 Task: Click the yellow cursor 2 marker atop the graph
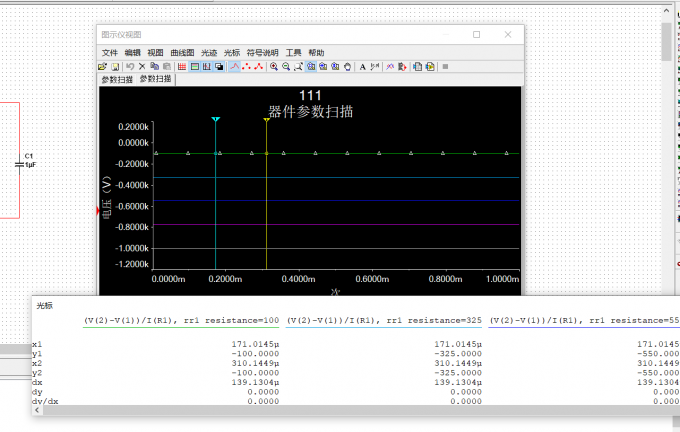coord(267,120)
